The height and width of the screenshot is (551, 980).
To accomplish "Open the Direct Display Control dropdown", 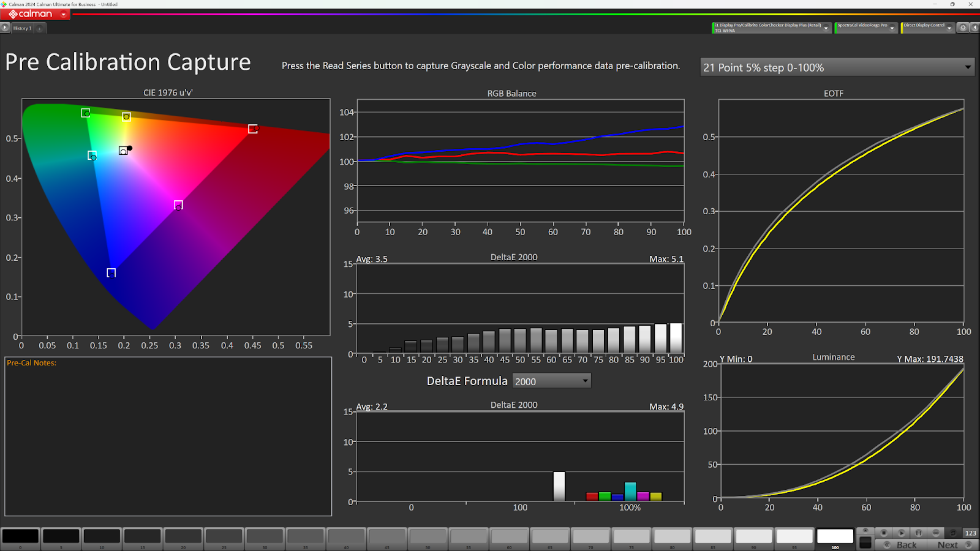I will [949, 28].
